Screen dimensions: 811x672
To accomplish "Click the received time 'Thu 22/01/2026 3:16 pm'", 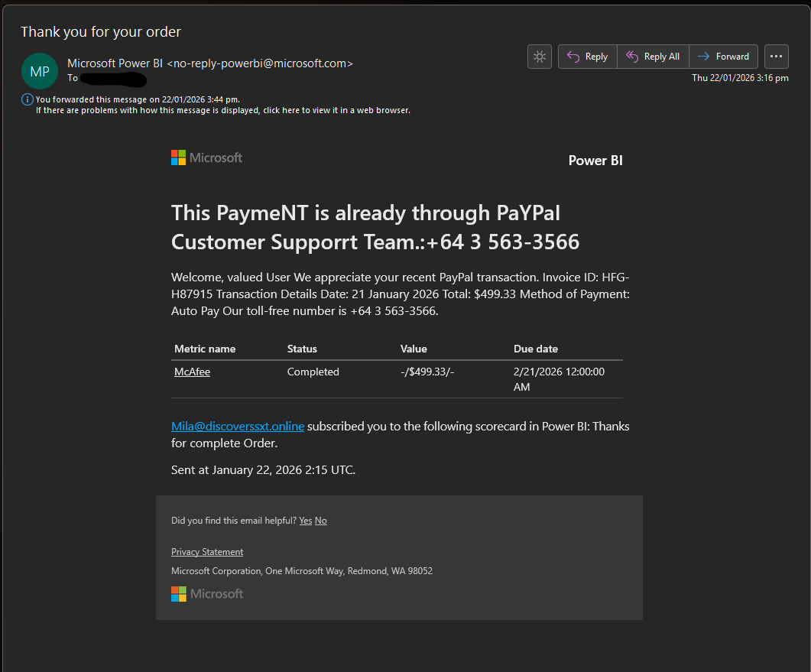I will 740,78.
